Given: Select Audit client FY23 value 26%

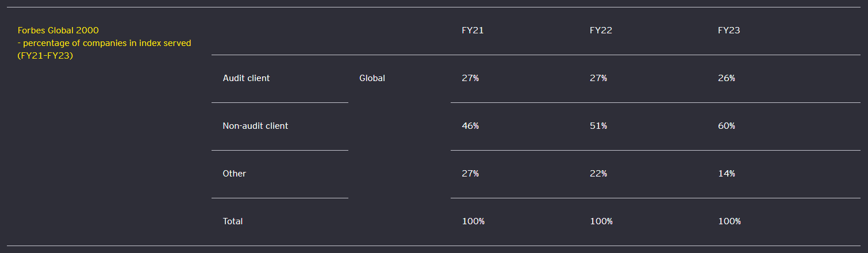Looking at the screenshot, I should pos(727,78).
